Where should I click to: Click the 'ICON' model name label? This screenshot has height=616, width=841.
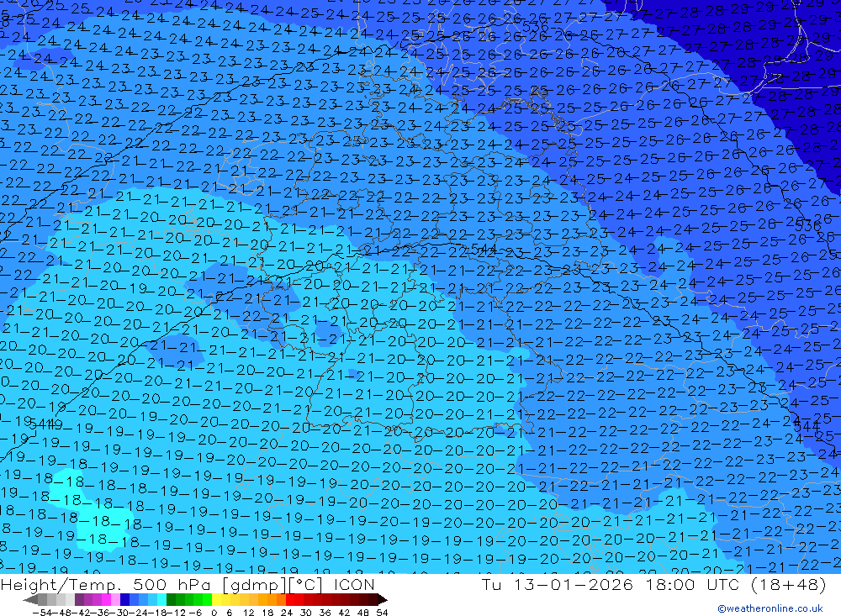coord(355,584)
